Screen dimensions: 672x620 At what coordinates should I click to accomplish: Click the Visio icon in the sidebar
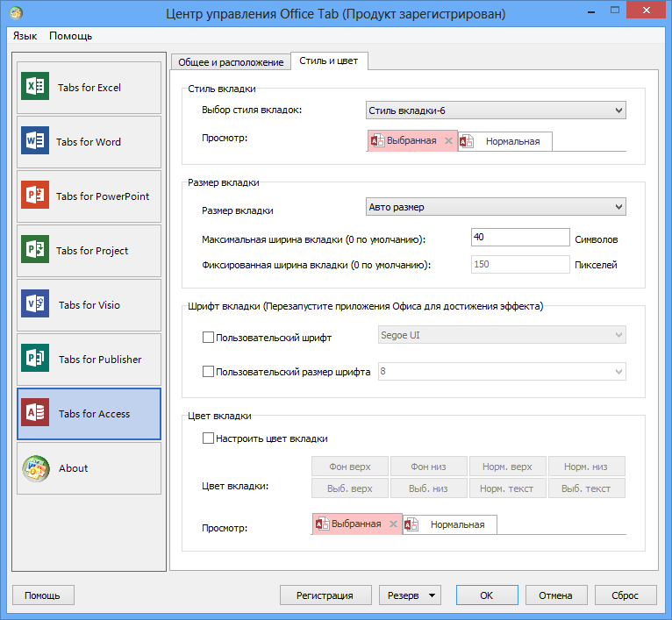click(35, 303)
